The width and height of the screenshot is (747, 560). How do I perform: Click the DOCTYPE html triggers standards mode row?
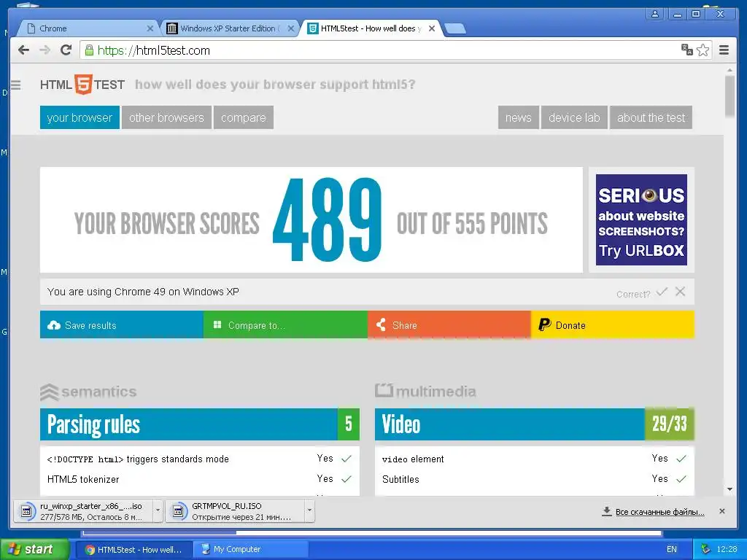[200, 459]
